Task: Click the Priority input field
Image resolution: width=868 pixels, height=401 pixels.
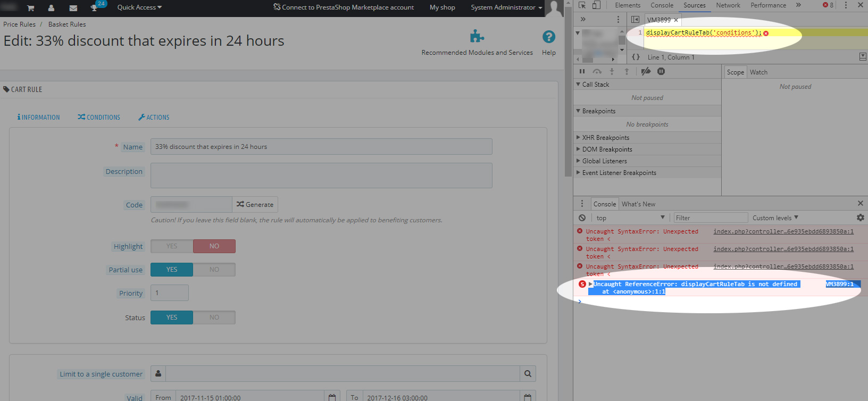Action: [x=170, y=293]
